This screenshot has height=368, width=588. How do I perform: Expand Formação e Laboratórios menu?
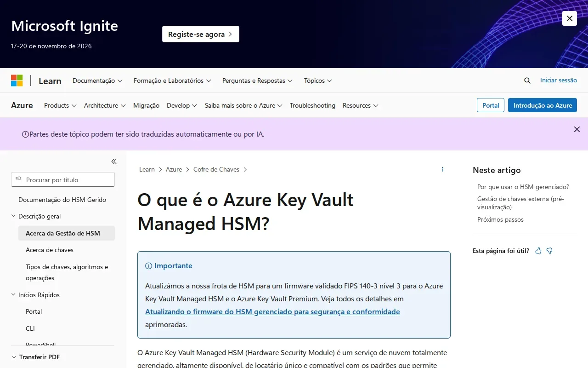click(x=172, y=80)
